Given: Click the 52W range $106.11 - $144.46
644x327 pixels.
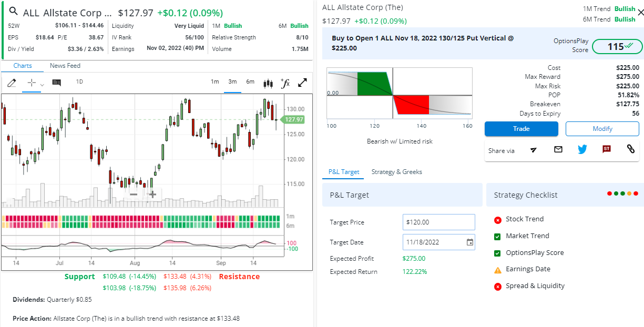Looking at the screenshot, I should (79, 25).
